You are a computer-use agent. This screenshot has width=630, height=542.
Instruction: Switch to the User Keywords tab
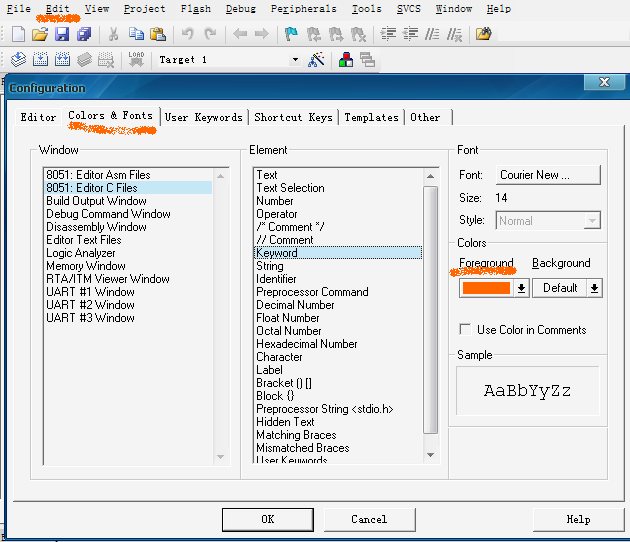pyautogui.click(x=204, y=117)
